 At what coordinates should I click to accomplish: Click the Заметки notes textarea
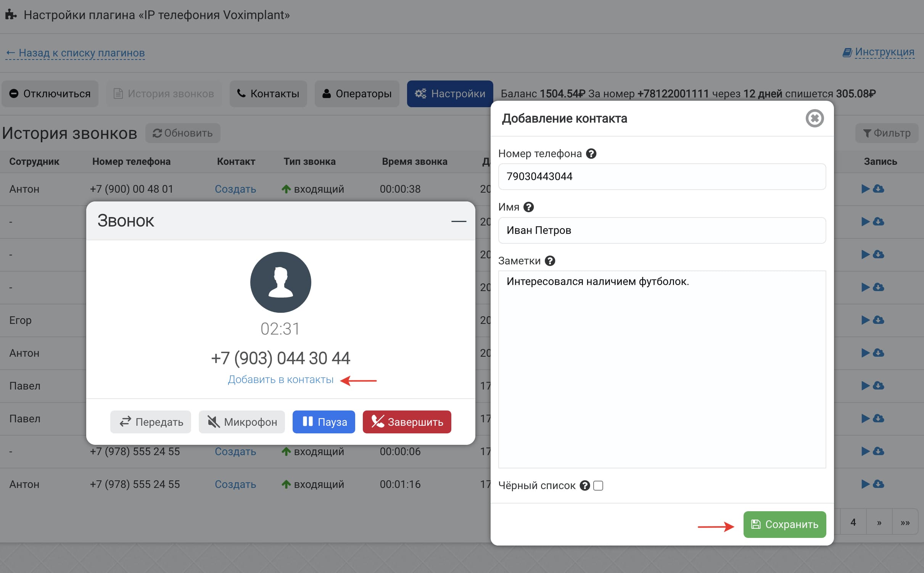pos(662,369)
